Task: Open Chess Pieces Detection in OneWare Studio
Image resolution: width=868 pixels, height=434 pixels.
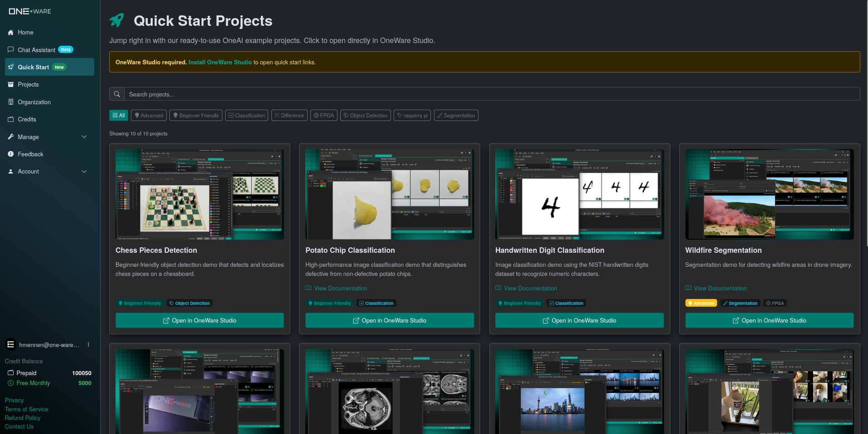Action: tap(199, 320)
